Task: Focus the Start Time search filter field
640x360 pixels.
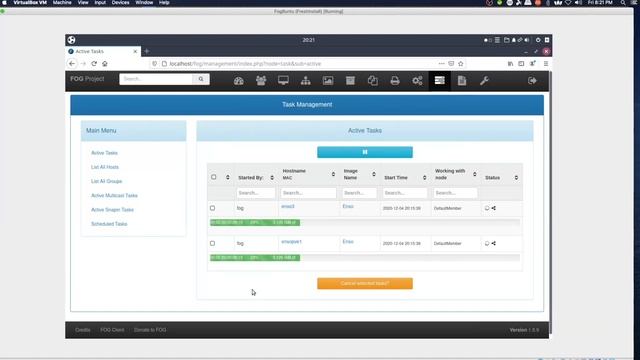Action: [404, 193]
